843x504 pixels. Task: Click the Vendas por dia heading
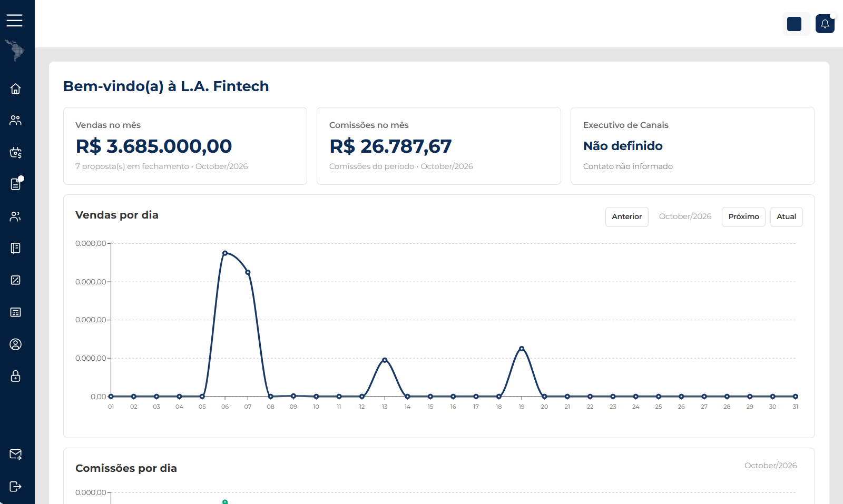(117, 215)
